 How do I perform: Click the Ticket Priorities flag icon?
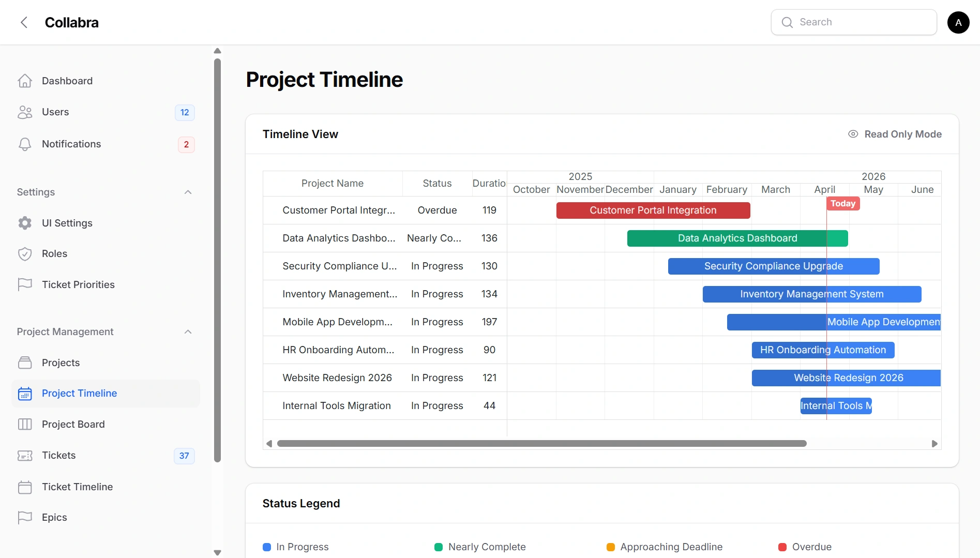click(x=25, y=285)
